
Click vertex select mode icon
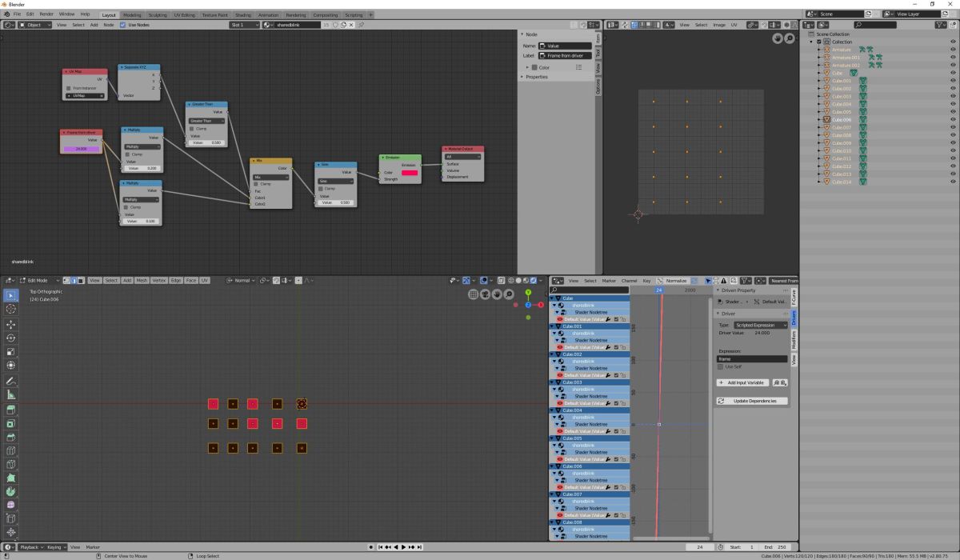point(66,281)
